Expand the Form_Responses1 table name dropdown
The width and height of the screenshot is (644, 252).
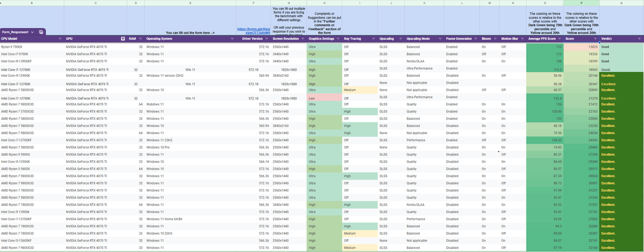point(32,32)
